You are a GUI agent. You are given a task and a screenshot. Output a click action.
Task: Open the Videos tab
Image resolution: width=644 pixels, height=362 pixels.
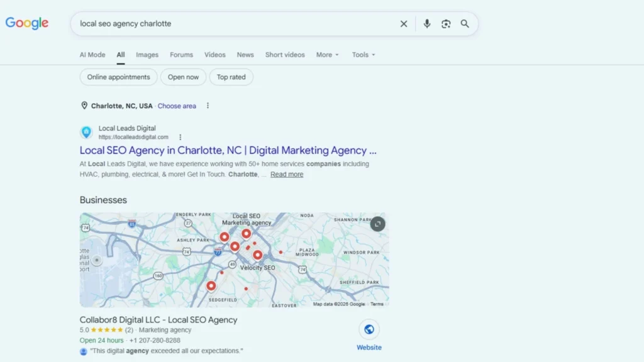(x=215, y=55)
